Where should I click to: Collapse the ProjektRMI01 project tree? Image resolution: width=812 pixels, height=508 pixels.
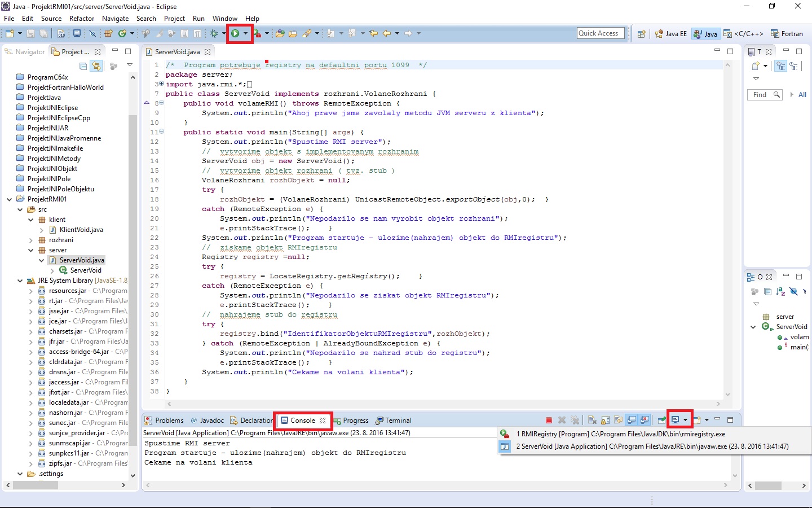(x=9, y=199)
